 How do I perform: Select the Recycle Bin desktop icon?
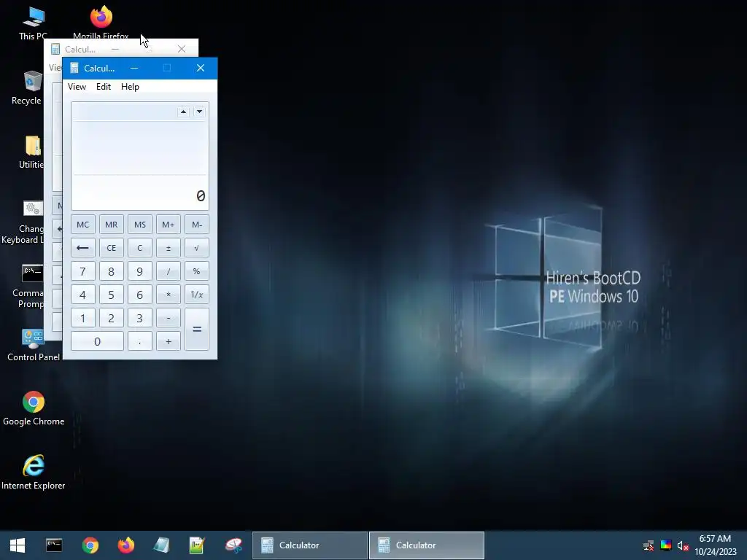tap(28, 87)
